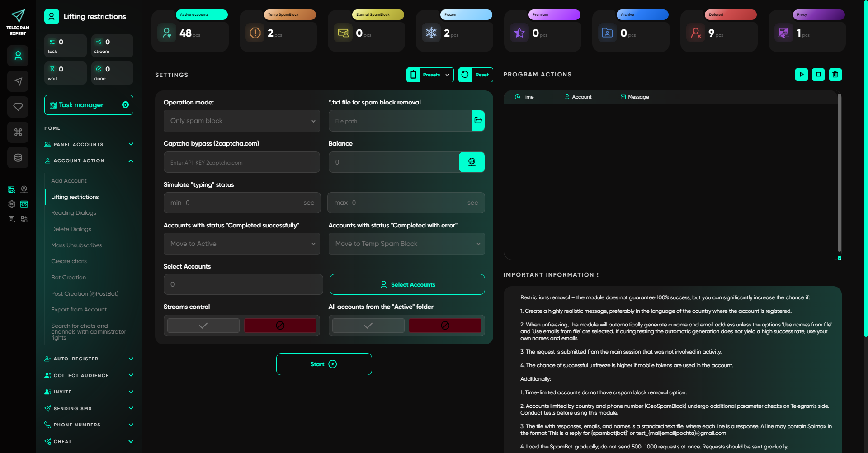The image size is (868, 453).
Task: Expand the AUTO-REGISTER section
Action: [x=89, y=359]
